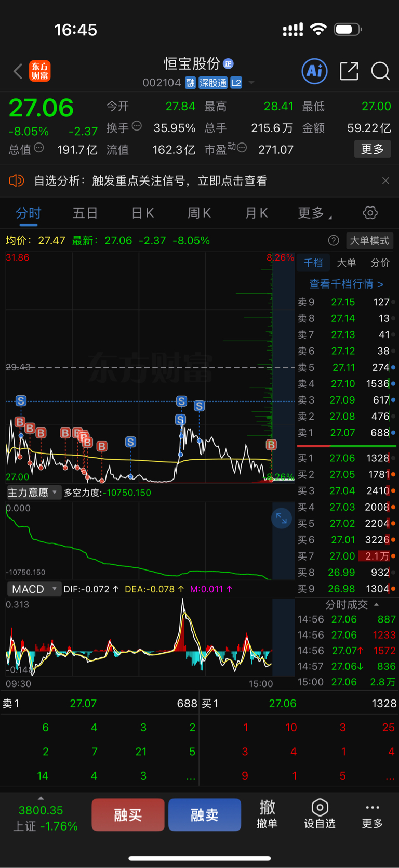Image resolution: width=399 pixels, height=868 pixels.
Task: Tap the 设自选 watchlist icon
Action: (320, 814)
